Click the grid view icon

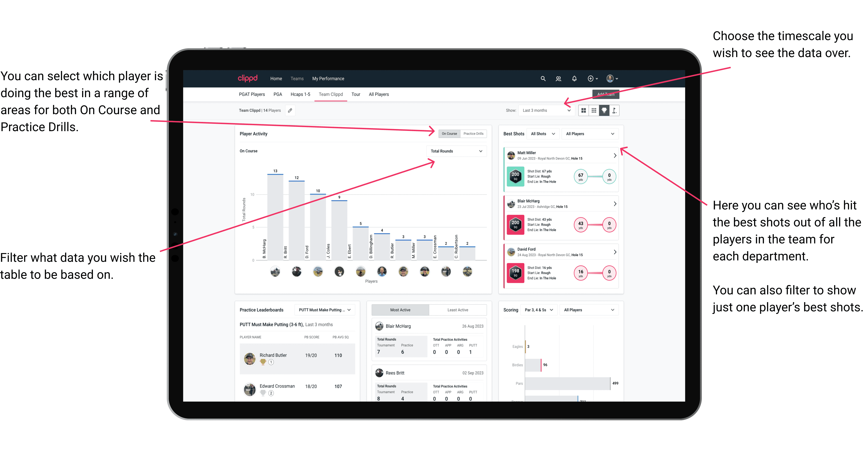click(x=584, y=110)
